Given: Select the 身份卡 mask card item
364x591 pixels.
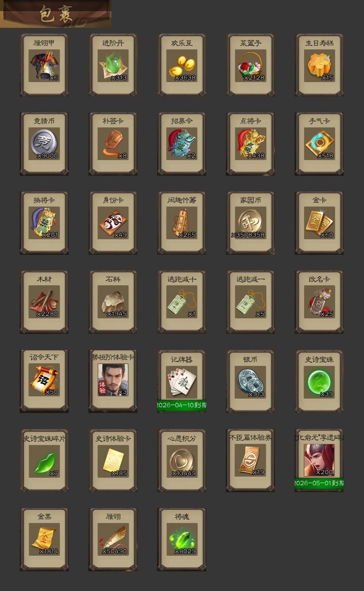Looking at the screenshot, I should (x=113, y=223).
